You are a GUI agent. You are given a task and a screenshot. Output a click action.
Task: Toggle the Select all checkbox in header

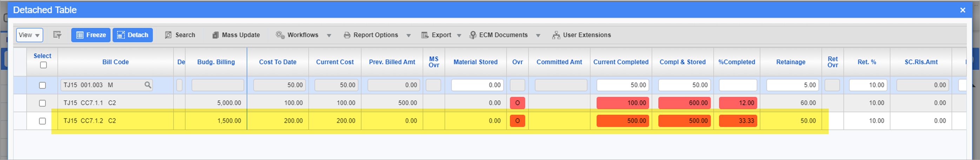coord(44,65)
